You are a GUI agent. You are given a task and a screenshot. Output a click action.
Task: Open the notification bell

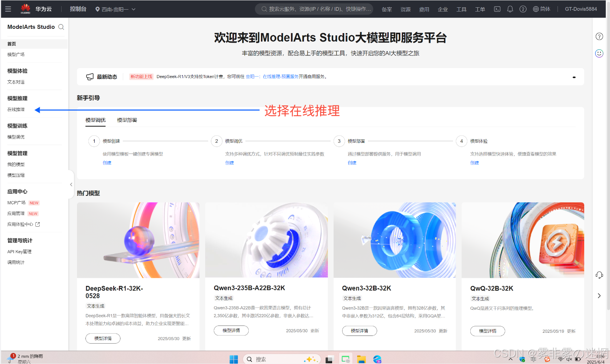(x=510, y=9)
